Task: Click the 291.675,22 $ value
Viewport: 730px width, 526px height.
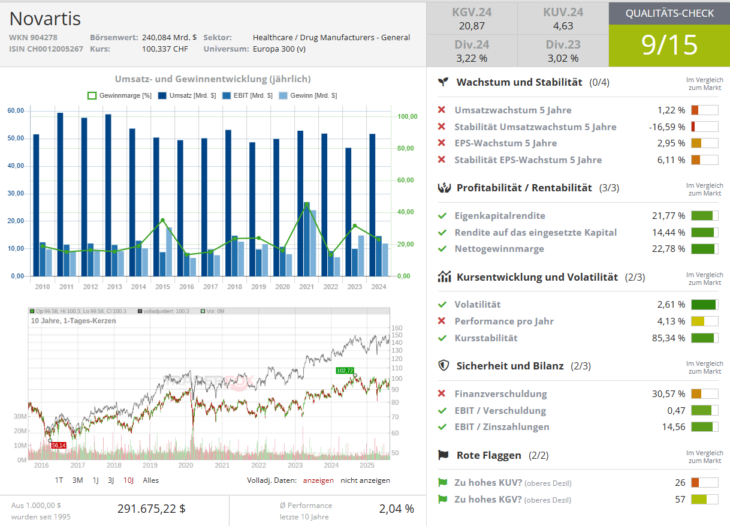Action: [x=151, y=509]
